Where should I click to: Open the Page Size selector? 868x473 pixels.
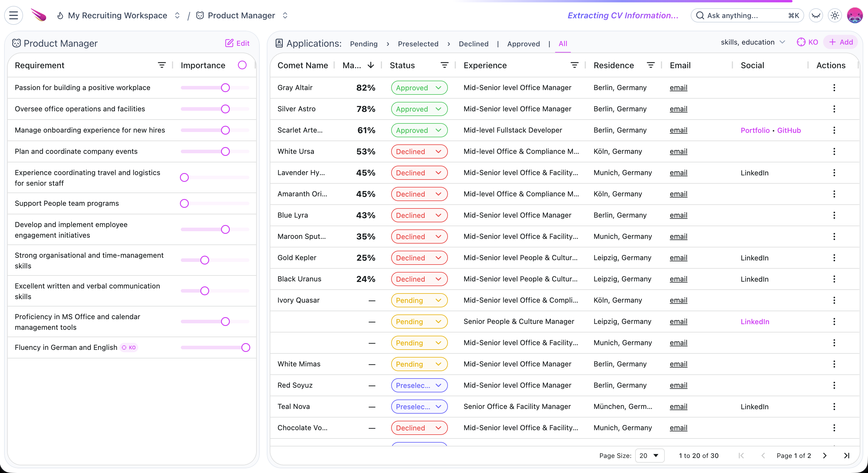[x=649, y=456]
